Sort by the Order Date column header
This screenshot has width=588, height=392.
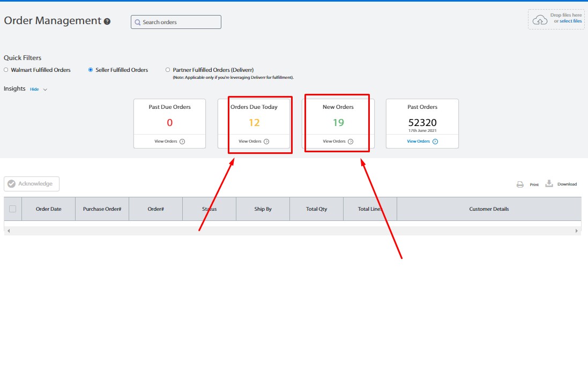pyautogui.click(x=48, y=209)
